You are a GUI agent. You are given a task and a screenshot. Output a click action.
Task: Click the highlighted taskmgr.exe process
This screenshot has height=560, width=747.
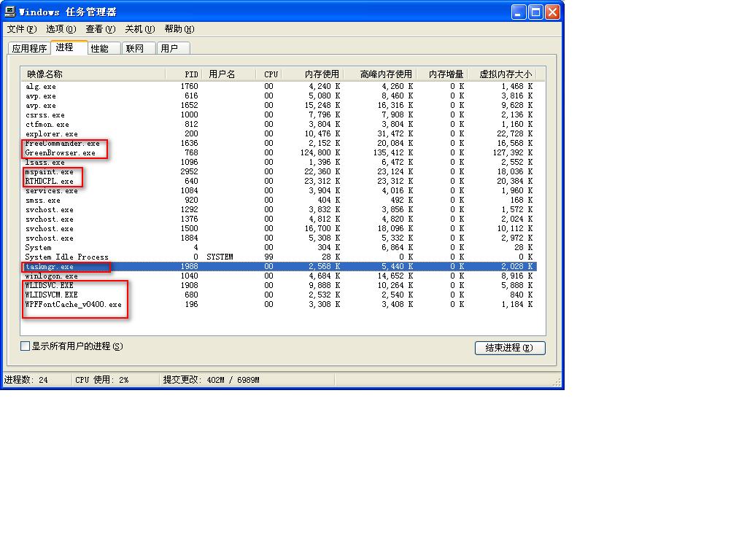coord(279,267)
